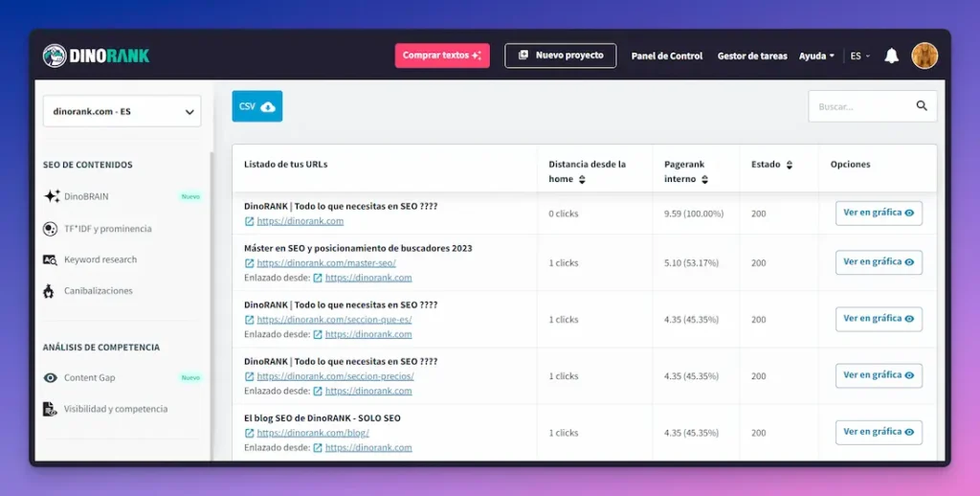The width and height of the screenshot is (980, 496).
Task: Create a Nuevo proyecto
Action: 560,56
